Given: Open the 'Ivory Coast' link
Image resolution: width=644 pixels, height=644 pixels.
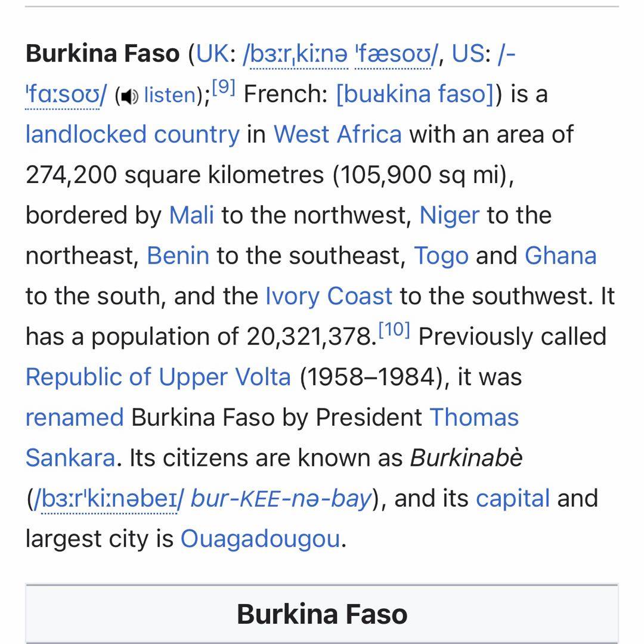Looking at the screenshot, I should (329, 296).
